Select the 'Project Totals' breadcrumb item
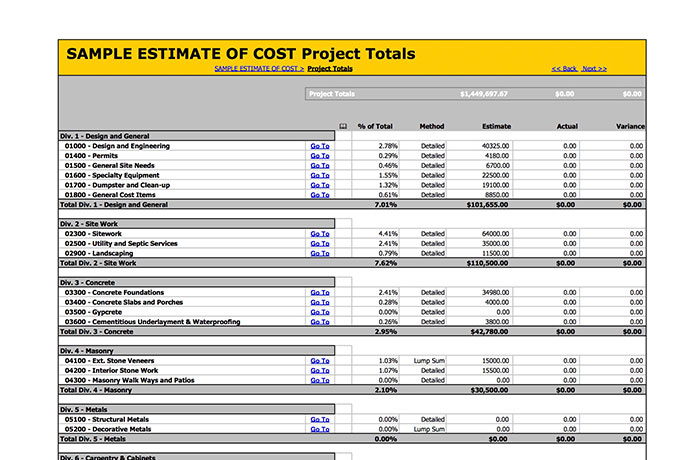Screen dimensions: 700x460 [x=330, y=69]
